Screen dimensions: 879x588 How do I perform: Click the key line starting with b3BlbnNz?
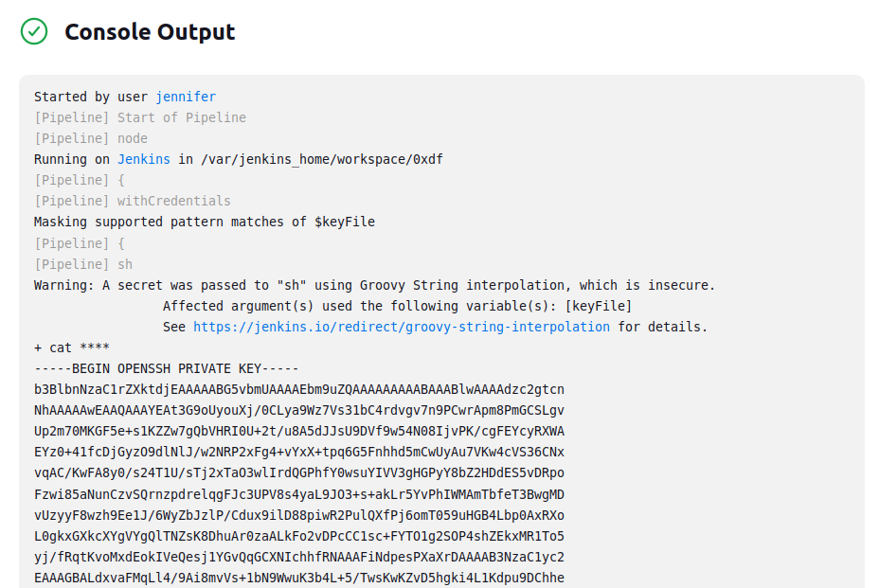[299, 389]
